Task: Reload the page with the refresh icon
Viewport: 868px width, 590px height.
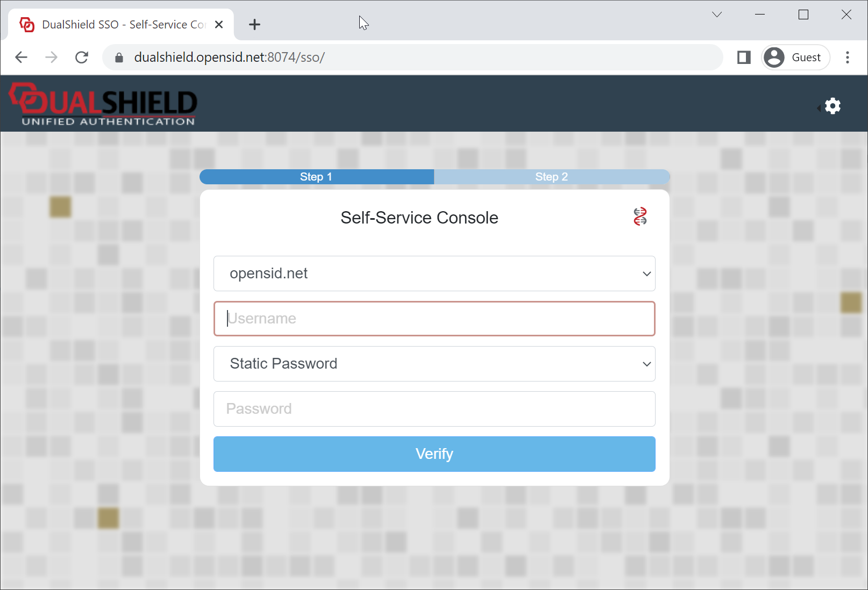Action: click(x=82, y=57)
